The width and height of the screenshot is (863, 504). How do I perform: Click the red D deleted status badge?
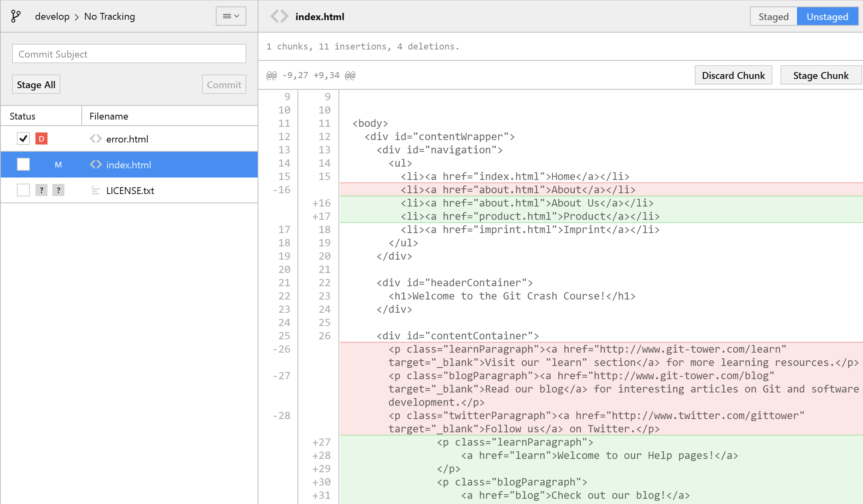pyautogui.click(x=41, y=139)
